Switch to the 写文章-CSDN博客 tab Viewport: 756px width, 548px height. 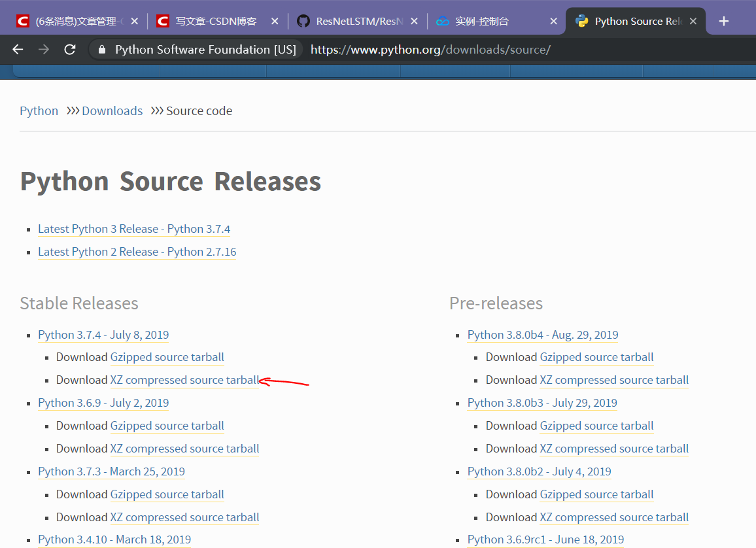click(218, 21)
